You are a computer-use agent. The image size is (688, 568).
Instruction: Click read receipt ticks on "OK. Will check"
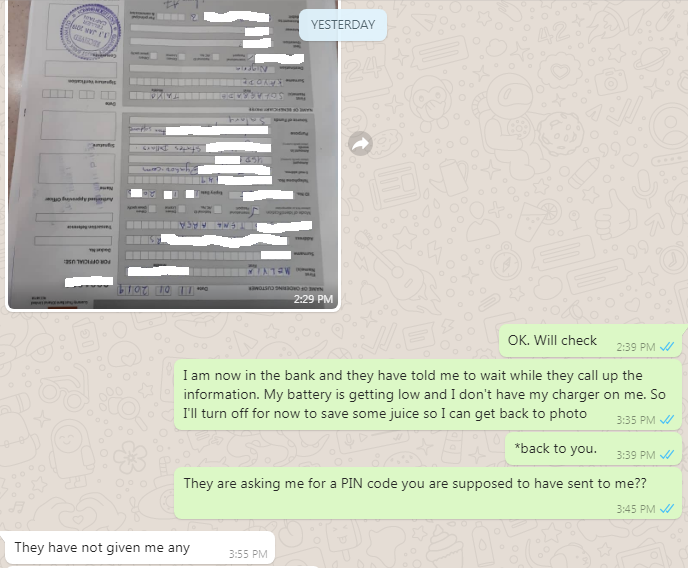click(667, 347)
